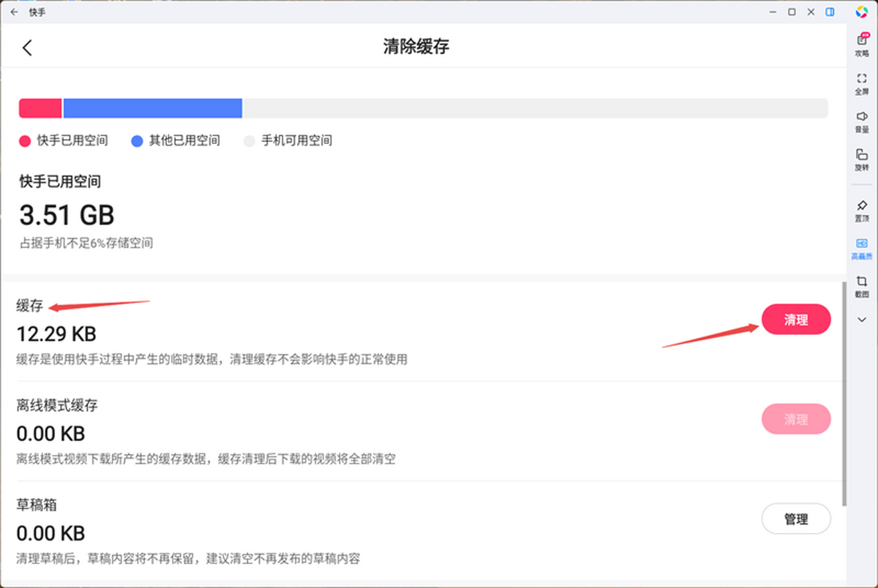Click the 占据手机不足6%存储空间 note
This screenshot has width=878, height=588.
coord(86,243)
